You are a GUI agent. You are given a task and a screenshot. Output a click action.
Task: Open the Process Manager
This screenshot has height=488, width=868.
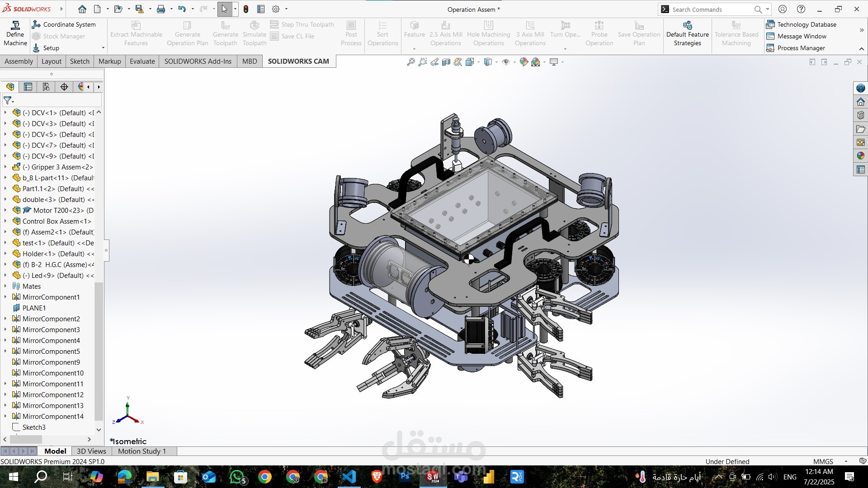click(x=796, y=48)
